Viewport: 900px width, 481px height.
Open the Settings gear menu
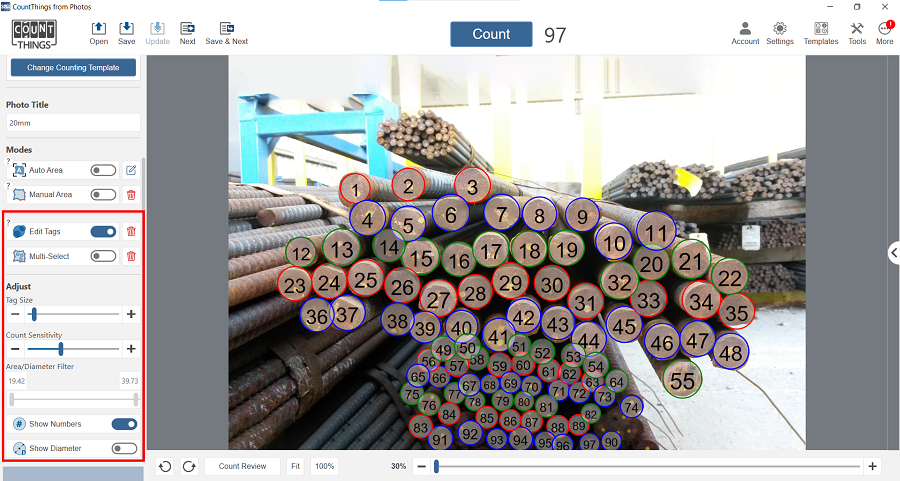pos(780,29)
